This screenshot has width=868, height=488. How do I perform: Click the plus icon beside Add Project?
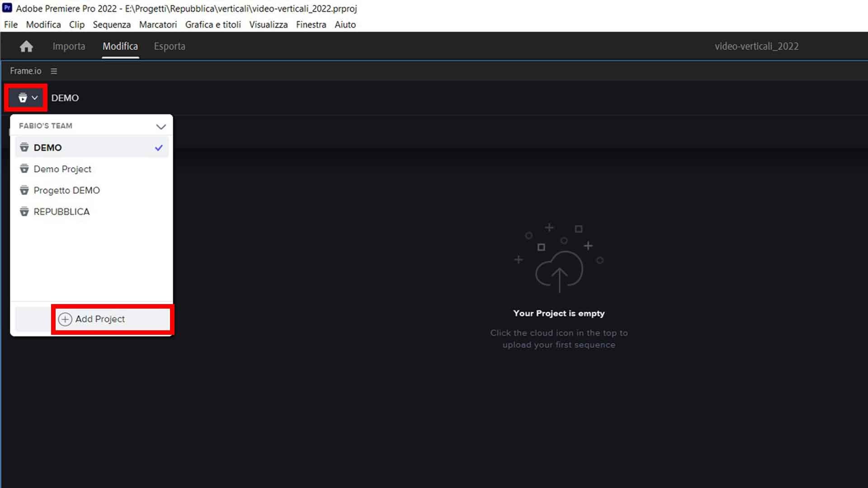click(65, 319)
